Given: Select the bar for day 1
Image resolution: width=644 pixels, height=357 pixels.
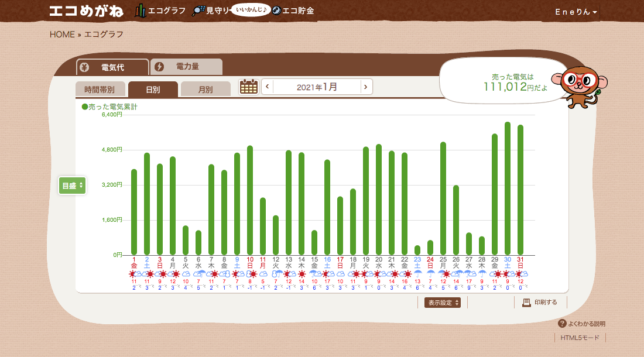Looking at the screenshot, I should (x=134, y=212).
